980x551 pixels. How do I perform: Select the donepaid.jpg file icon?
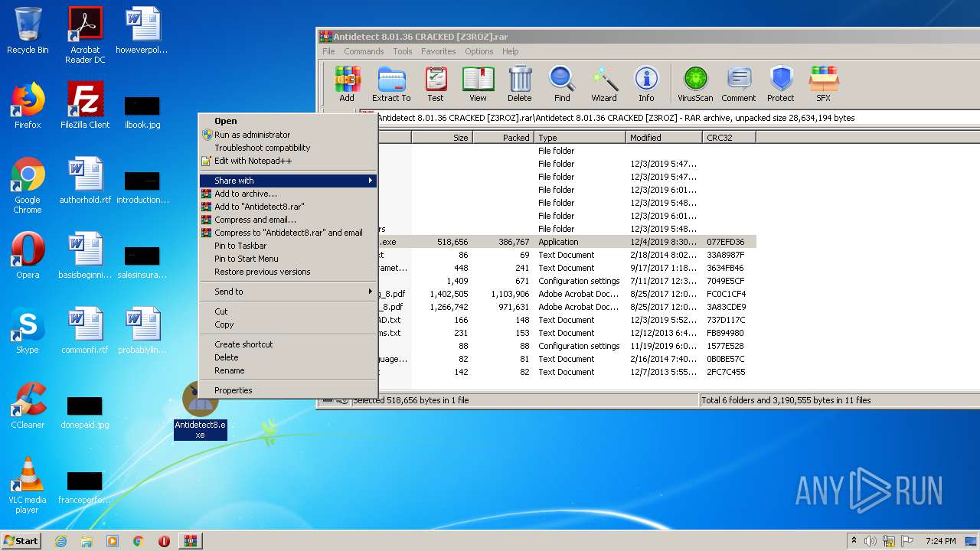(x=85, y=412)
